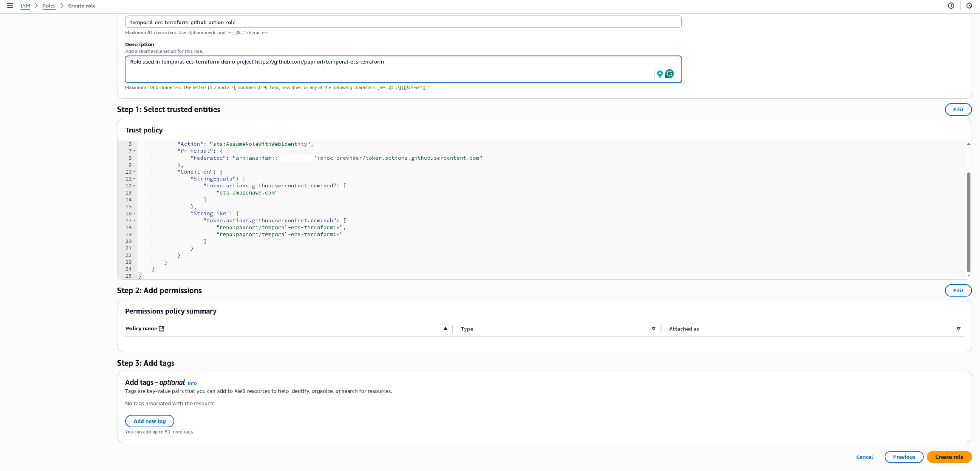
Task: Click the hexagon settings icon top right
Action: (x=969, y=6)
